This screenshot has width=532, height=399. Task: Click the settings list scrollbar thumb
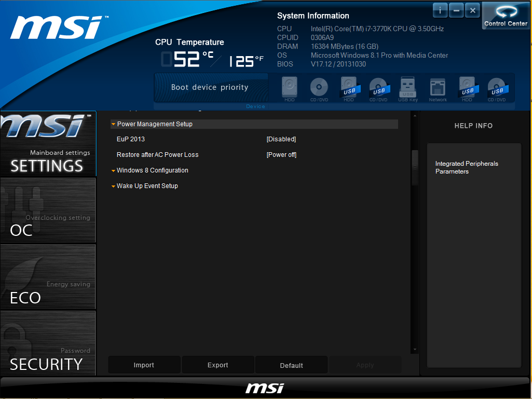pos(415,168)
